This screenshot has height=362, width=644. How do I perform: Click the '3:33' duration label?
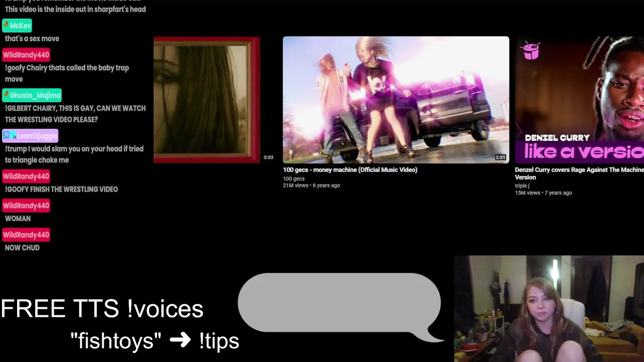pyautogui.click(x=268, y=157)
